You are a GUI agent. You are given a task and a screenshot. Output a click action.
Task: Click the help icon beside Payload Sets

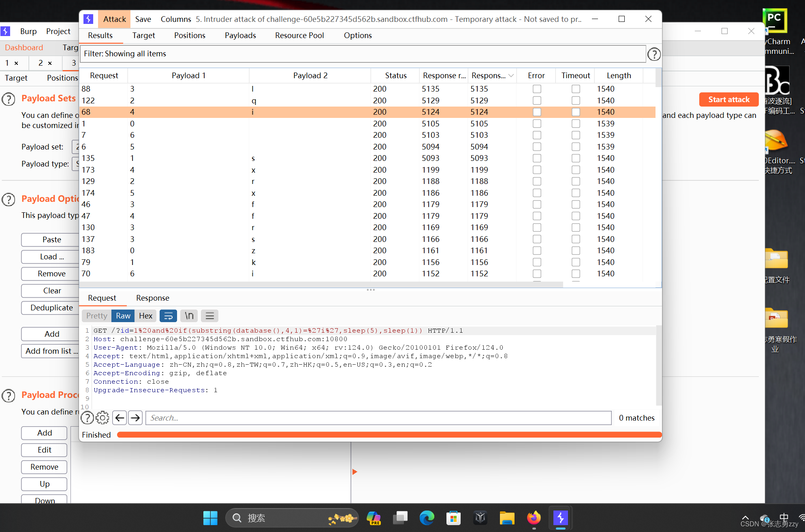pyautogui.click(x=9, y=99)
